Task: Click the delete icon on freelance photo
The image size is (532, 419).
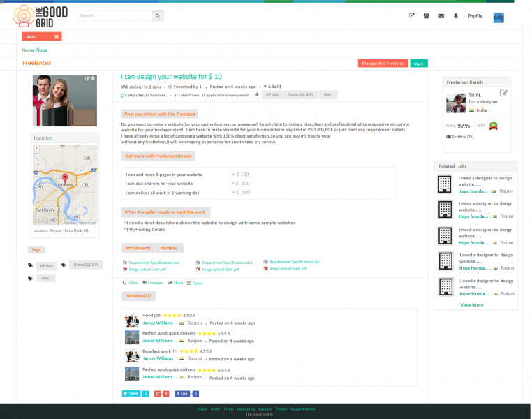Action: click(x=93, y=78)
